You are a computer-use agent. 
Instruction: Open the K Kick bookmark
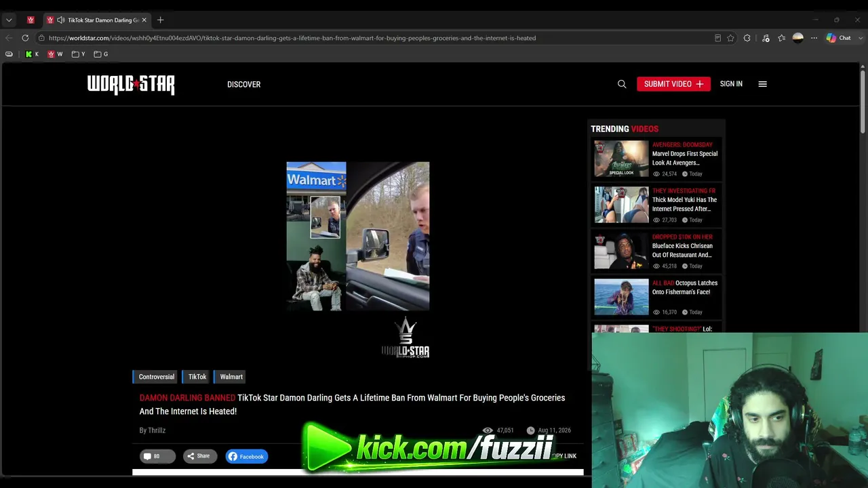pos(32,54)
